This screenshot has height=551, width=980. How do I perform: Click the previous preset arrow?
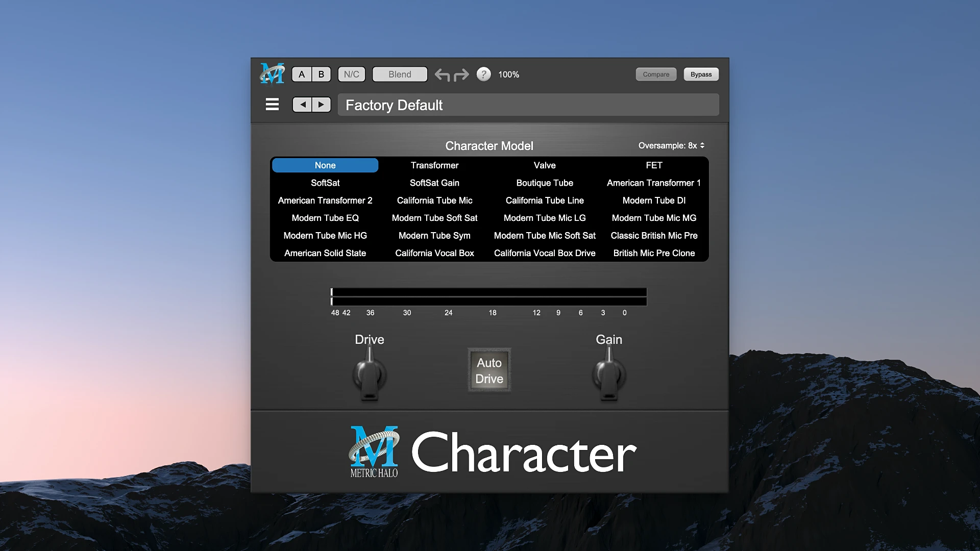[302, 104]
